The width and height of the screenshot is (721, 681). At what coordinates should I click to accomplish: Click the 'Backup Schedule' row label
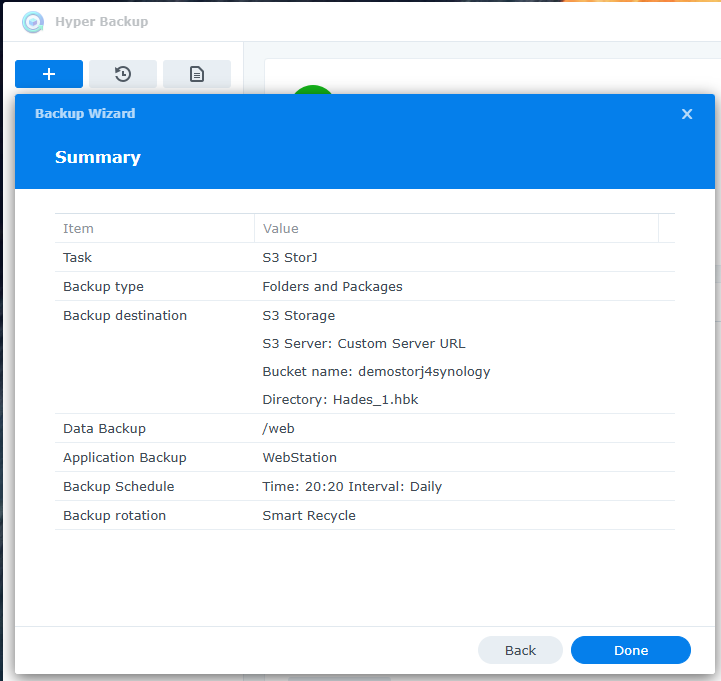pyautogui.click(x=119, y=486)
